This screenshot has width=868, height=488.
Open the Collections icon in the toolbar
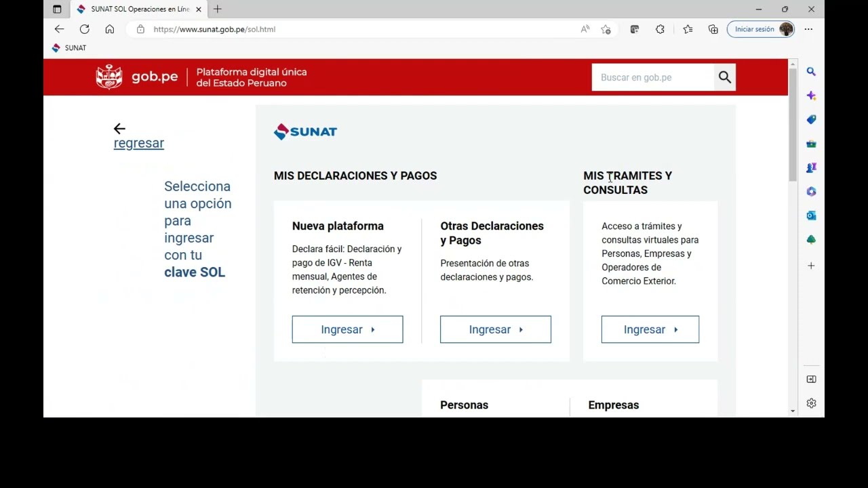[713, 29]
